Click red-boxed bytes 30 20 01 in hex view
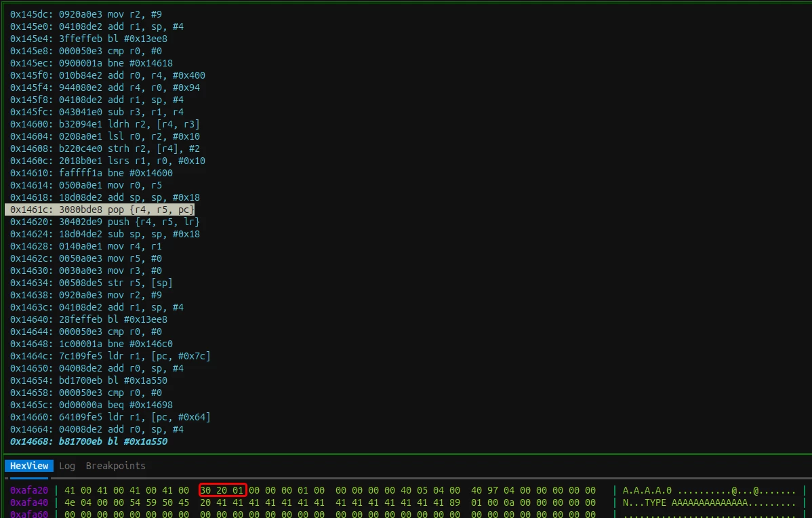Viewport: 812px width, 518px height. pos(222,490)
